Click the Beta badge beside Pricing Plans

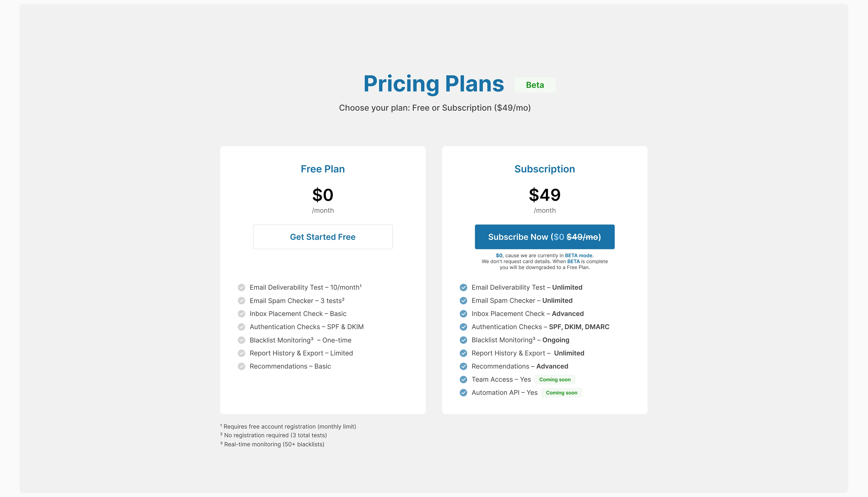point(535,85)
